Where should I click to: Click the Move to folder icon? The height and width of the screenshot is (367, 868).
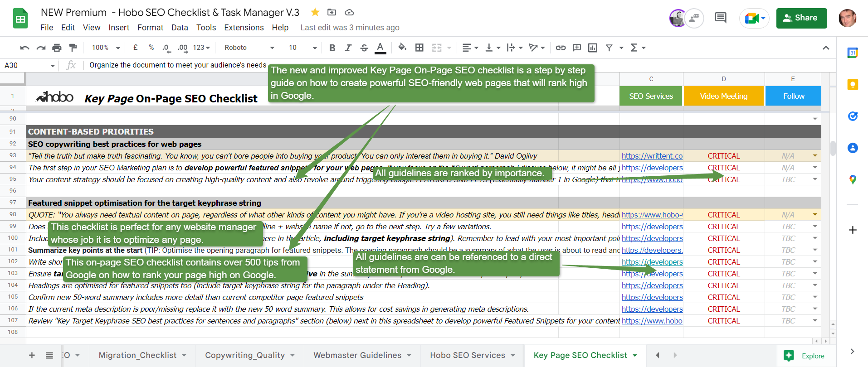pos(332,12)
